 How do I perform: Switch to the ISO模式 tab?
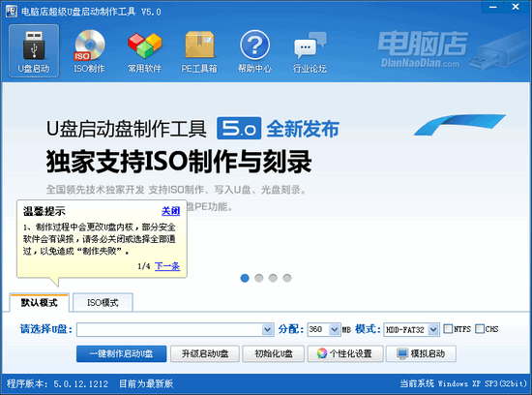coord(103,302)
